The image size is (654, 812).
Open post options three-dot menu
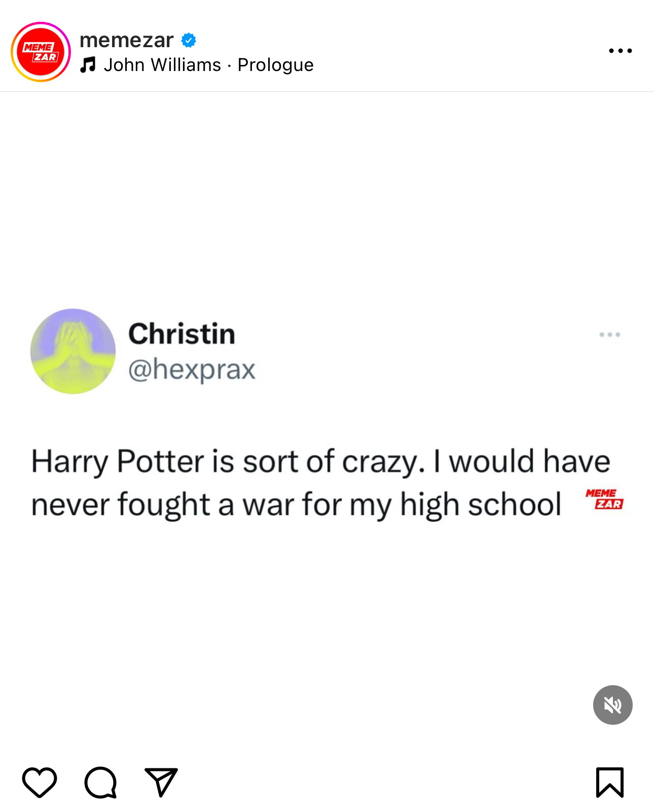pyautogui.click(x=621, y=51)
